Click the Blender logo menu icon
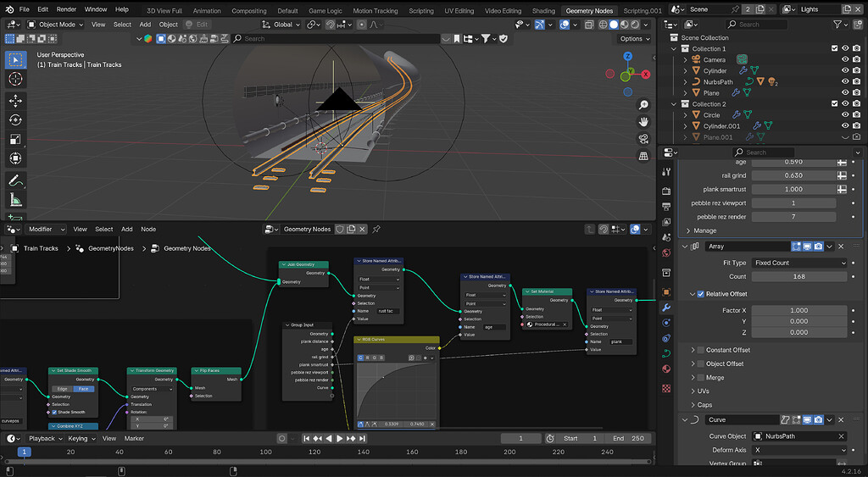868x477 pixels. 9,9
